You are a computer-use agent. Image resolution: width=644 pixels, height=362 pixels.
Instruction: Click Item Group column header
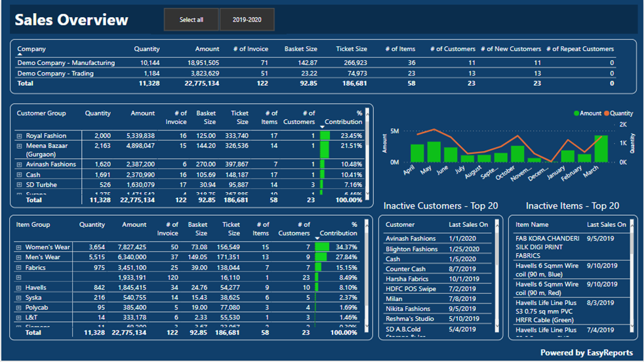click(x=33, y=225)
